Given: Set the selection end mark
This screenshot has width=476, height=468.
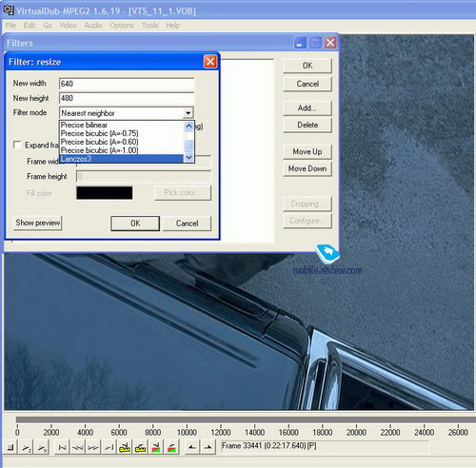Looking at the screenshot, I should (208, 447).
